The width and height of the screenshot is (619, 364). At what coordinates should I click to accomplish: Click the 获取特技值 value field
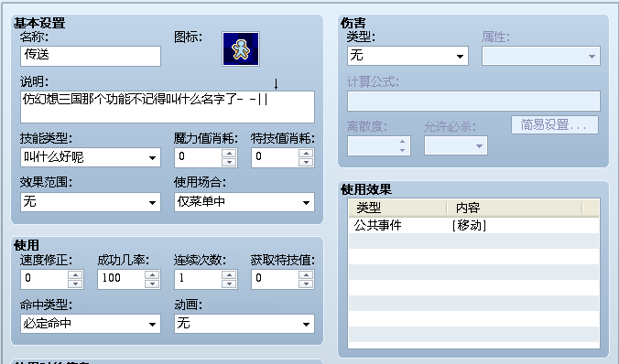(275, 279)
